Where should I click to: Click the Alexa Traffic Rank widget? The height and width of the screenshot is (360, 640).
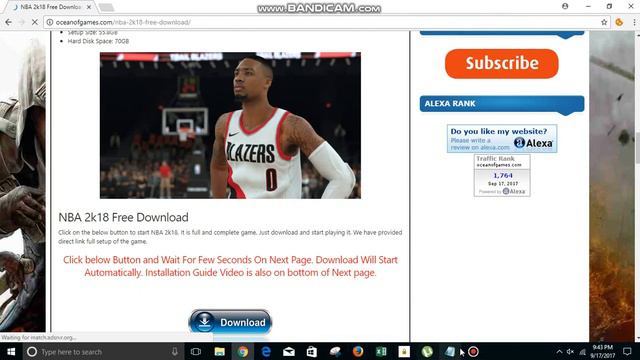[x=502, y=175]
